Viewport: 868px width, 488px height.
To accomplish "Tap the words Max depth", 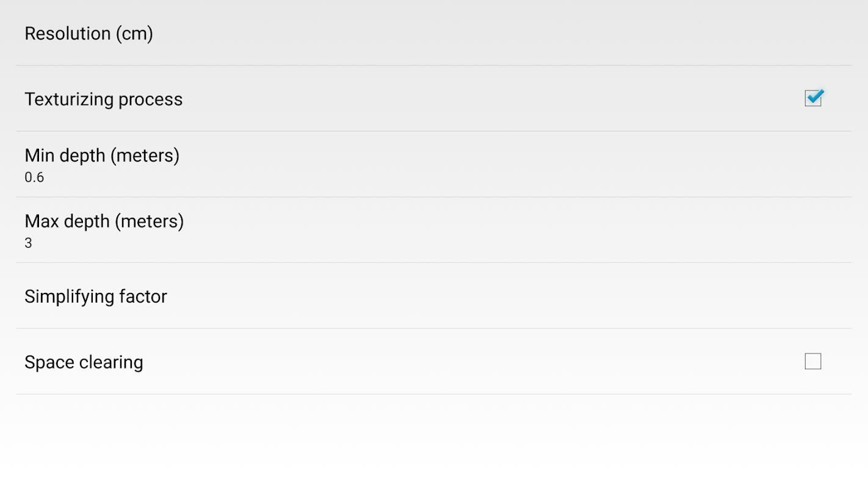I will coord(67,221).
